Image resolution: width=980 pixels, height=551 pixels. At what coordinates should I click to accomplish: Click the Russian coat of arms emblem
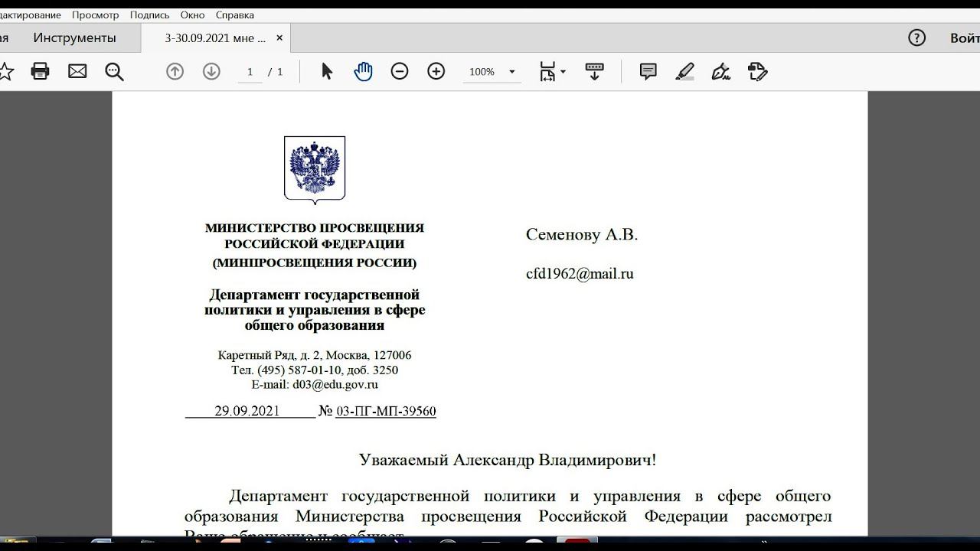pos(315,170)
